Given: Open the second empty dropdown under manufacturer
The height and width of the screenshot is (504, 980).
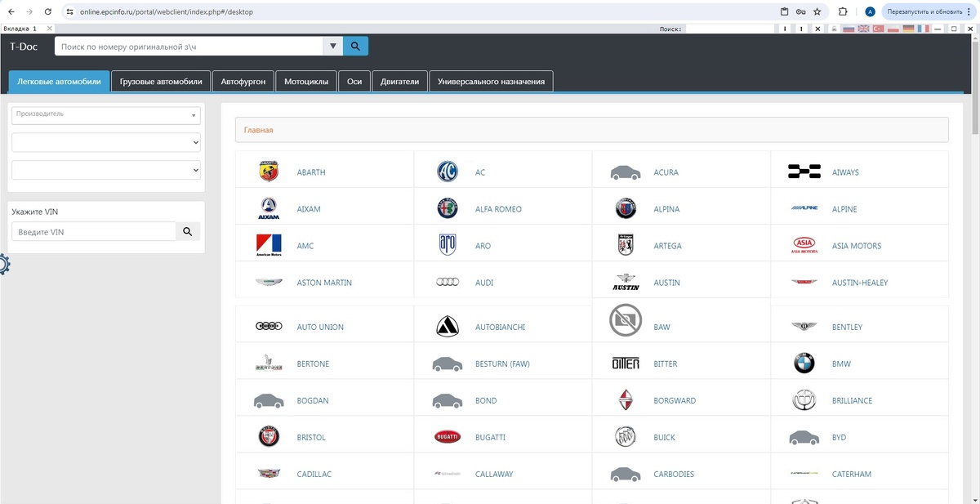Looking at the screenshot, I should [106, 142].
